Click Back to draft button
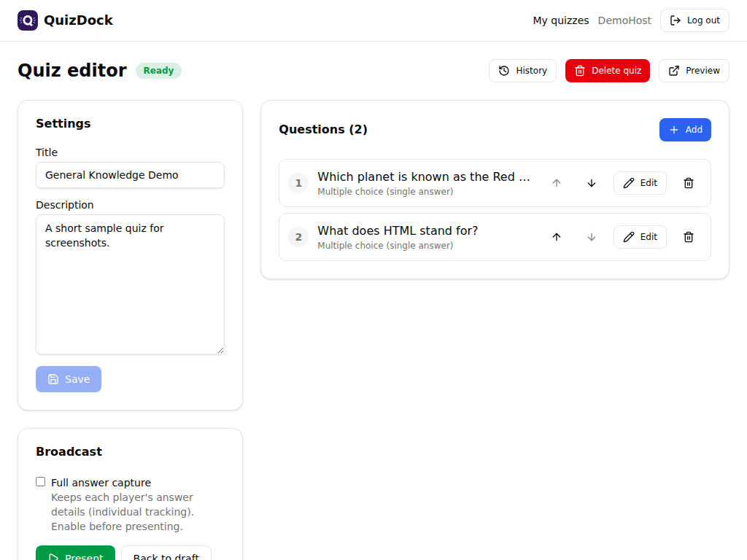 click(166, 553)
